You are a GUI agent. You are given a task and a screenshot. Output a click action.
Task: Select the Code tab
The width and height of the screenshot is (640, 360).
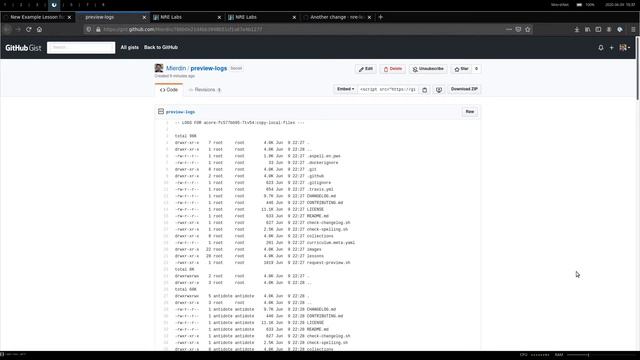[169, 90]
